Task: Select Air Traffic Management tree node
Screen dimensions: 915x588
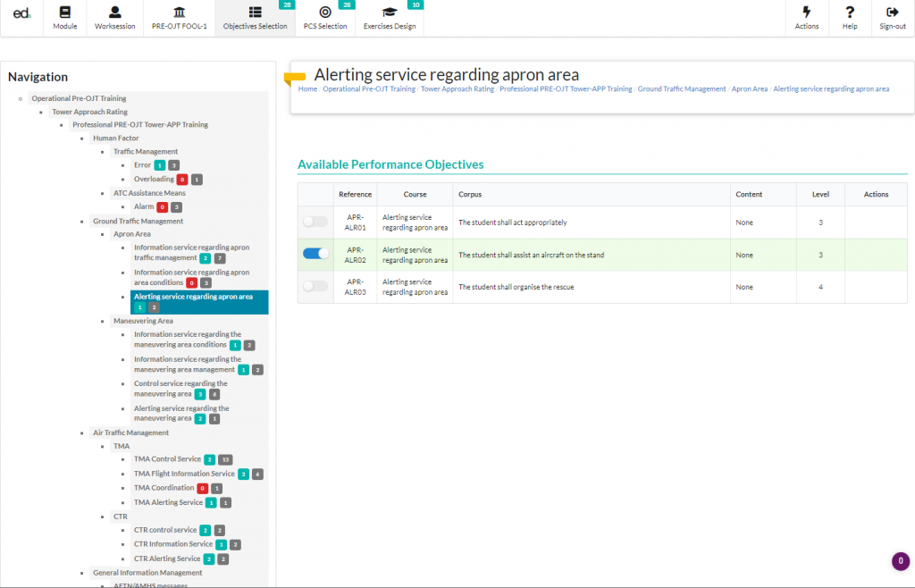Action: pyautogui.click(x=130, y=433)
